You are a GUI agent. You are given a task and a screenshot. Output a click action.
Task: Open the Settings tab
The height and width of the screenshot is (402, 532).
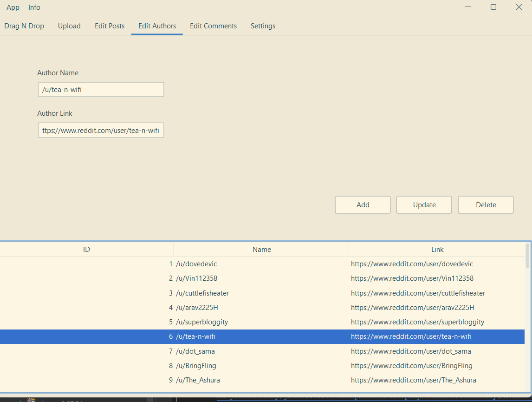(263, 26)
